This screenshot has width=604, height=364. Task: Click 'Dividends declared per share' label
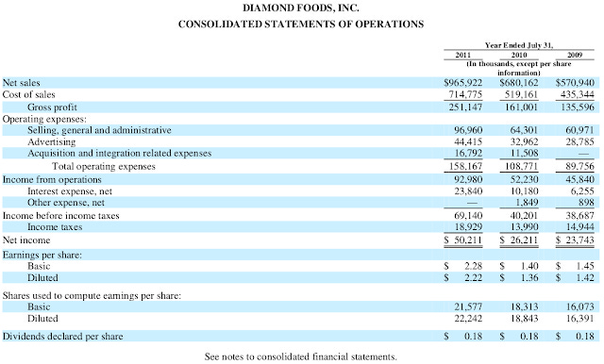pos(63,337)
